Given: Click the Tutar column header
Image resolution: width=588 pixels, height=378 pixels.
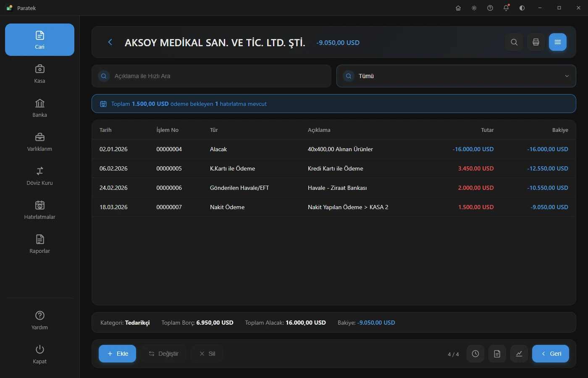Looking at the screenshot, I should pos(487,130).
